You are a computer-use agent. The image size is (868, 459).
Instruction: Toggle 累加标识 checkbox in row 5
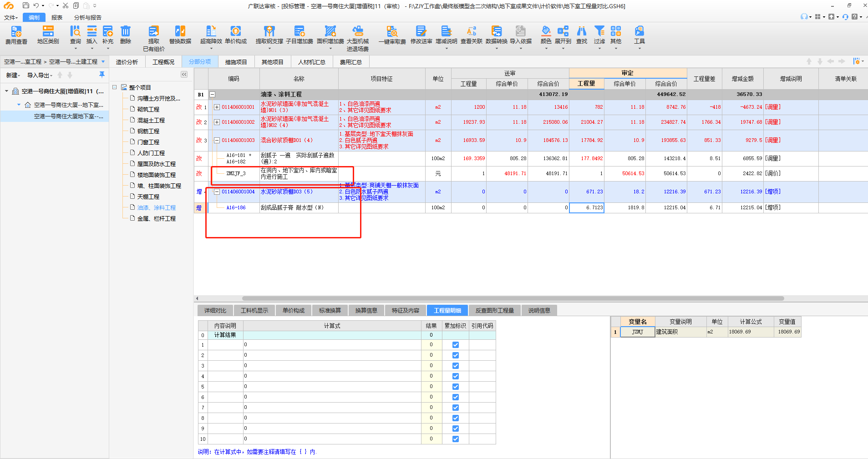click(456, 387)
